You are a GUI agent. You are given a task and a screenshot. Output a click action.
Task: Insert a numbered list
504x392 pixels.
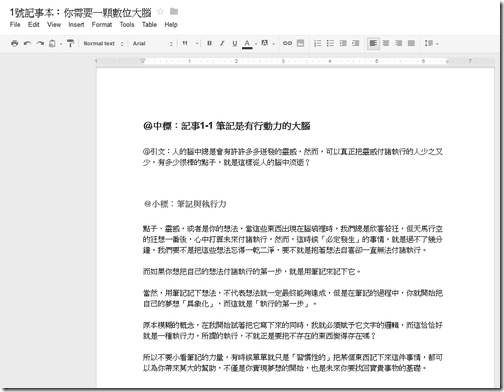point(318,43)
